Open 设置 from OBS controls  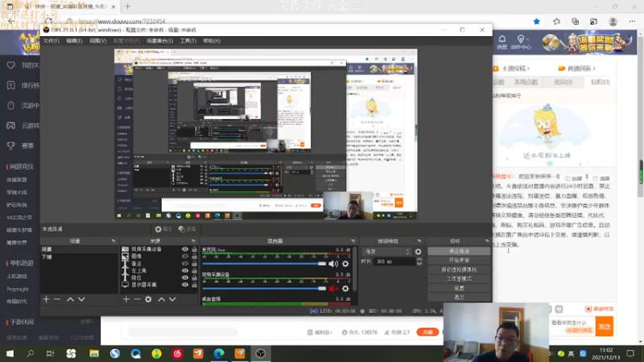click(x=459, y=288)
